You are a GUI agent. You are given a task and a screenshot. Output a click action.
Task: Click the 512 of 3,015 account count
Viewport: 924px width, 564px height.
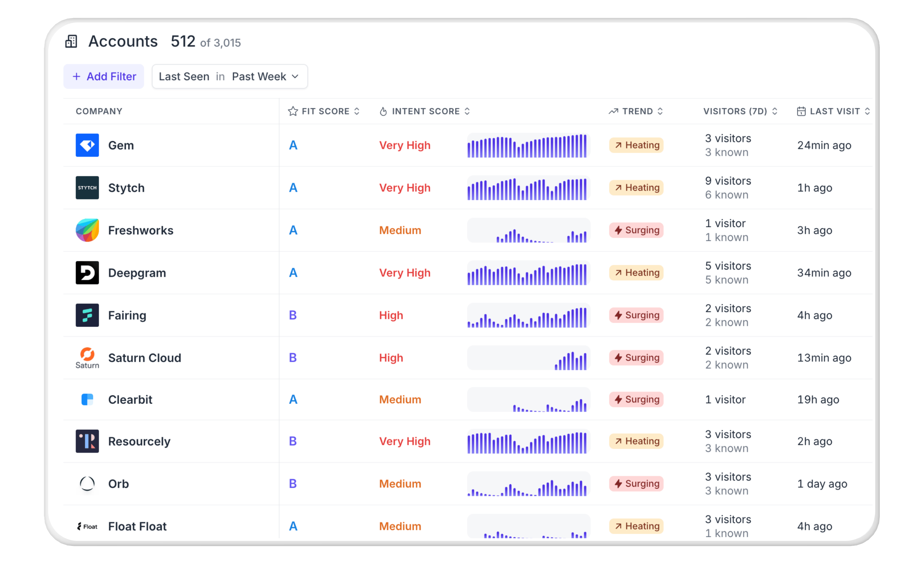pos(206,42)
